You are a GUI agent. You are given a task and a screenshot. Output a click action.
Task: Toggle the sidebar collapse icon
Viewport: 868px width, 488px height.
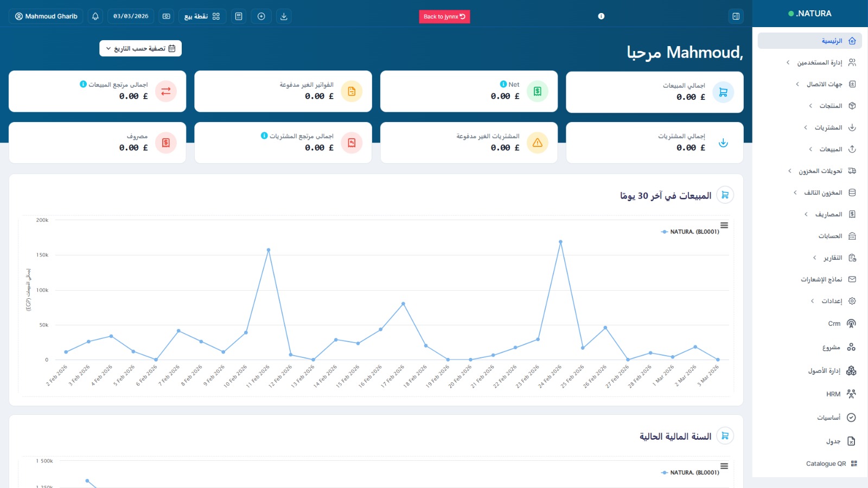pyautogui.click(x=736, y=16)
